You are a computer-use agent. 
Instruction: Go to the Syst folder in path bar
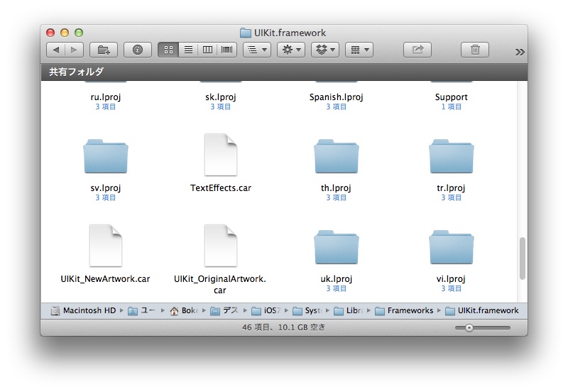coord(307,310)
